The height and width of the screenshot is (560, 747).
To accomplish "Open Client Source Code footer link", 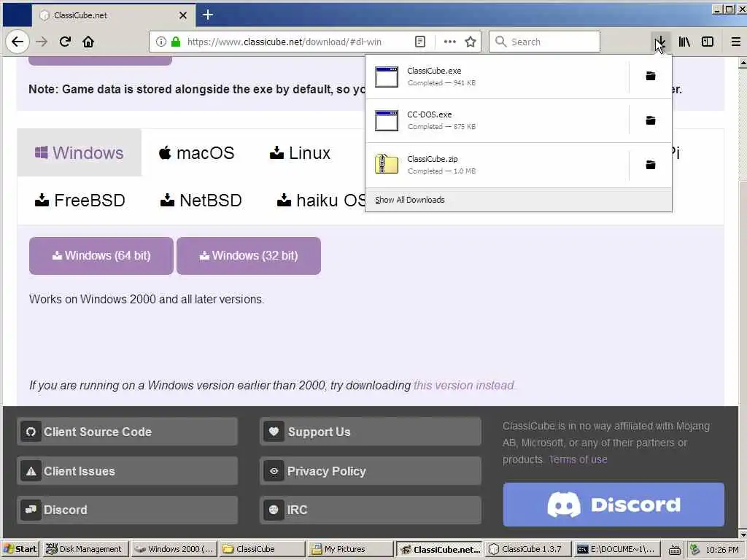I will tap(127, 432).
